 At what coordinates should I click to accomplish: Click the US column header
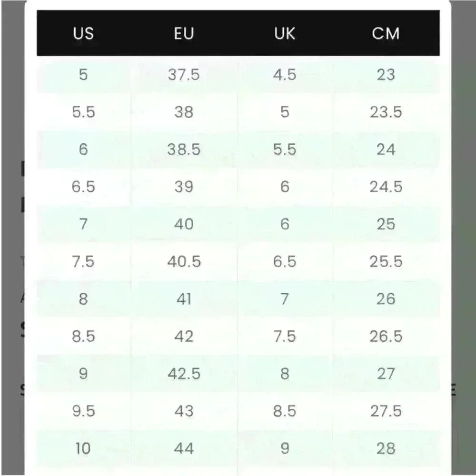point(83,33)
